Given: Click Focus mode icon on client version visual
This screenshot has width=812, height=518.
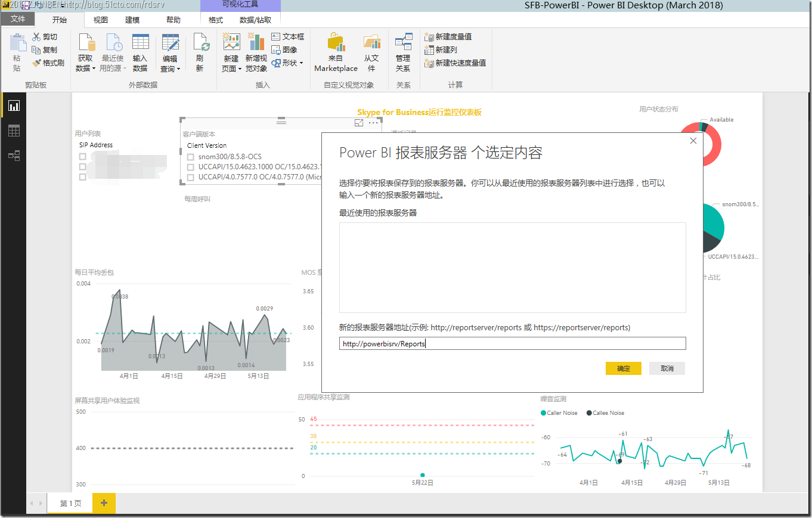Looking at the screenshot, I should tap(359, 123).
